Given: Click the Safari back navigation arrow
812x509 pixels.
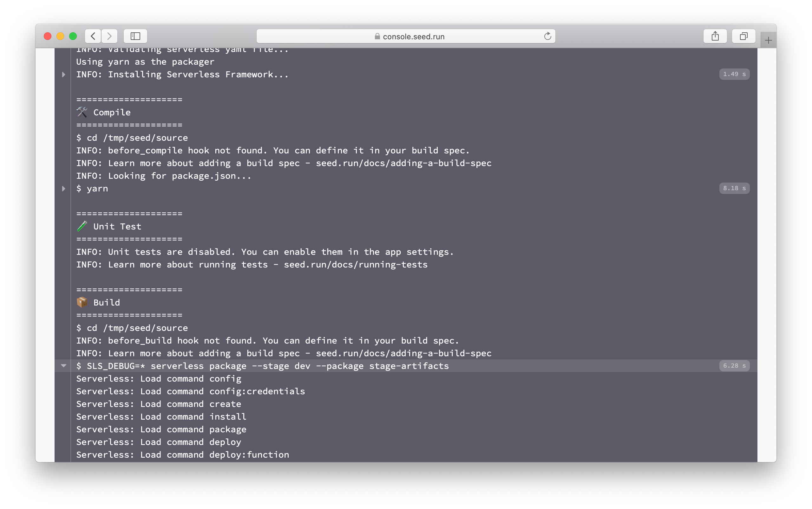Looking at the screenshot, I should pos(93,36).
